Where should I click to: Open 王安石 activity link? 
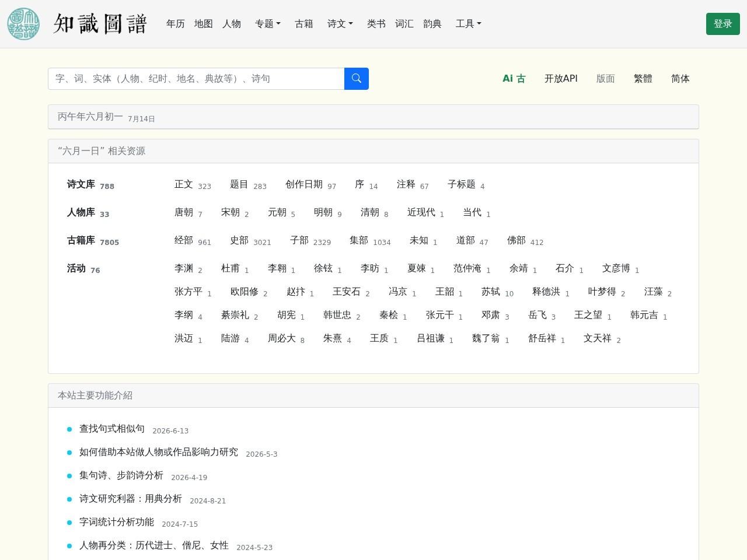point(351,292)
